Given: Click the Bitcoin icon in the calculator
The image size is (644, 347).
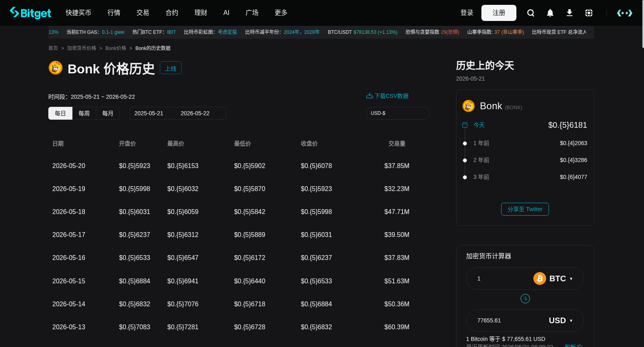Looking at the screenshot, I should pos(540,278).
